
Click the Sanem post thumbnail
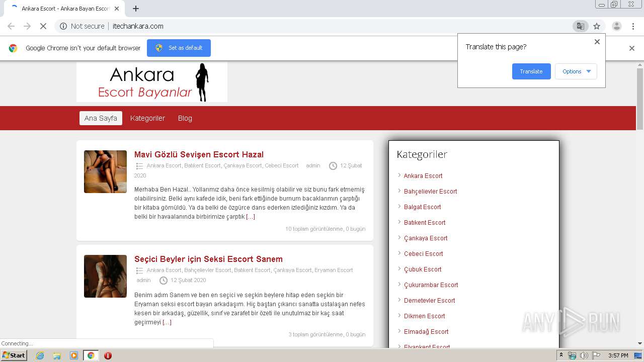pos(105,276)
